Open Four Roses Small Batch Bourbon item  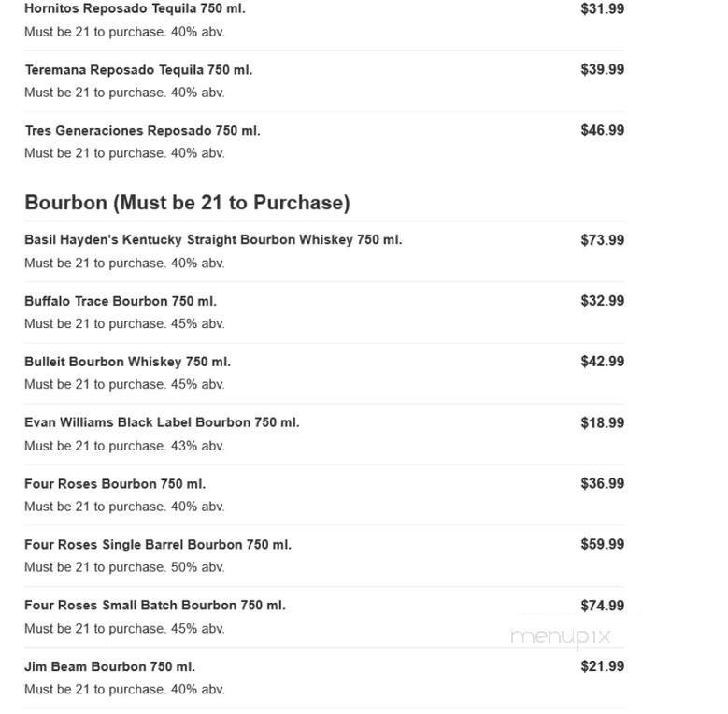tap(155, 606)
